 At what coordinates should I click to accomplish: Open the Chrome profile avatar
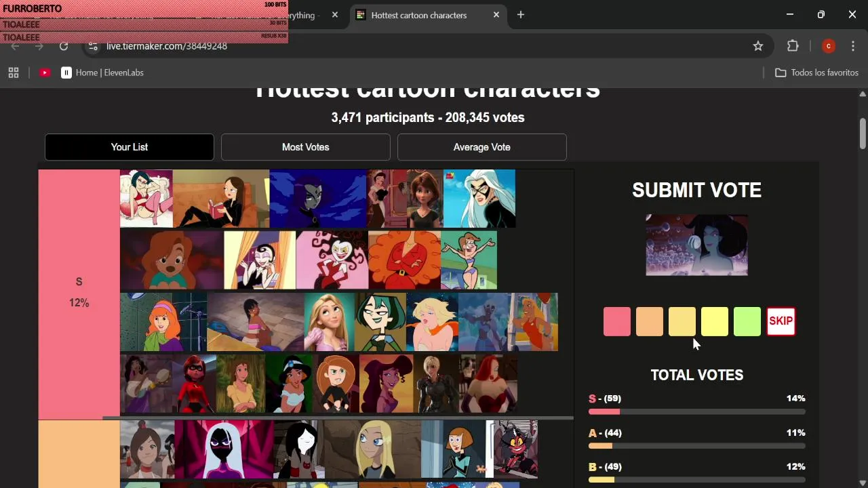(828, 46)
